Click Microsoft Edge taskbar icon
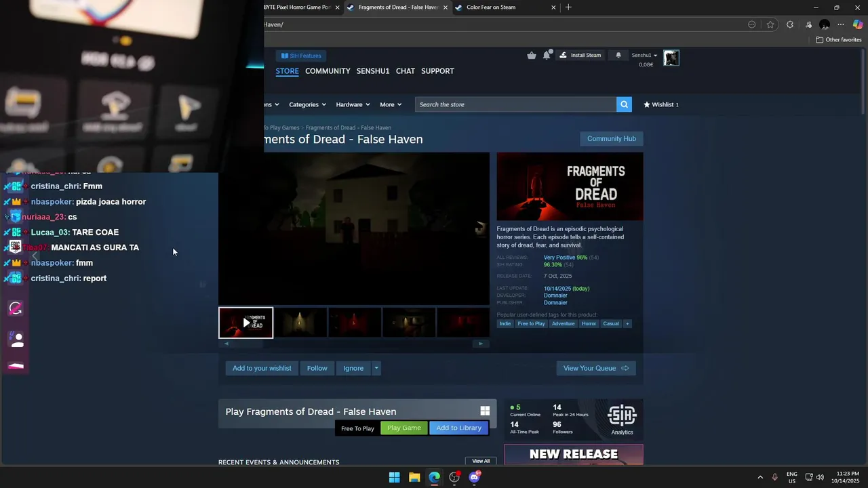Image resolution: width=868 pixels, height=488 pixels. (x=434, y=477)
